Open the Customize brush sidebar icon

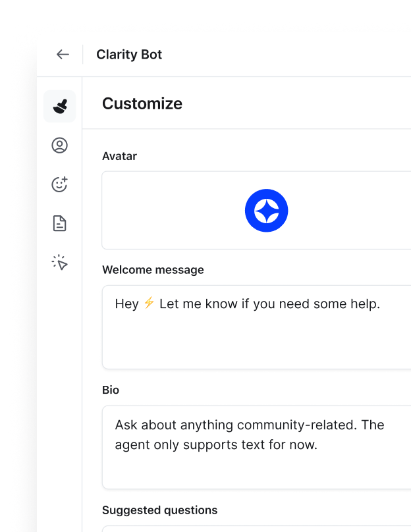point(60,106)
